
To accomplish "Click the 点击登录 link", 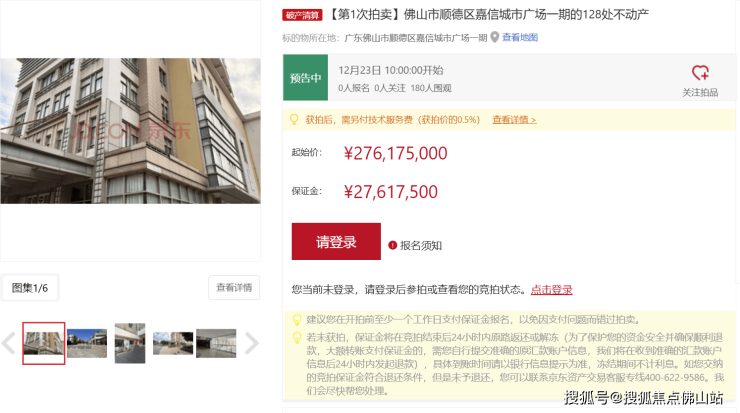I will (551, 290).
